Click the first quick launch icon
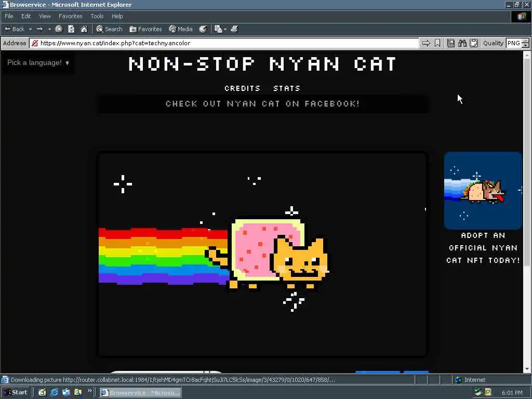Image resolution: width=532 pixels, height=399 pixels. point(42,393)
